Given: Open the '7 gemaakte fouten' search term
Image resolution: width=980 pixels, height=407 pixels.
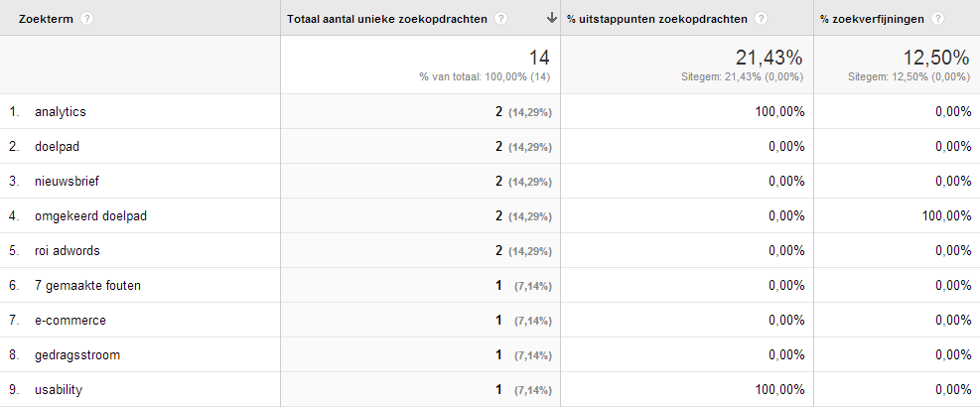Looking at the screenshot, I should [88, 286].
